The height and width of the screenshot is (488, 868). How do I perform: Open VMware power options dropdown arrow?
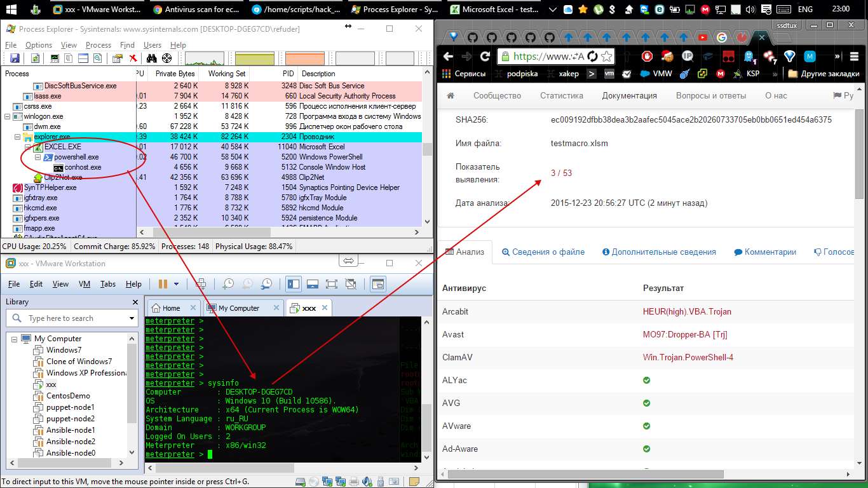[x=176, y=284]
